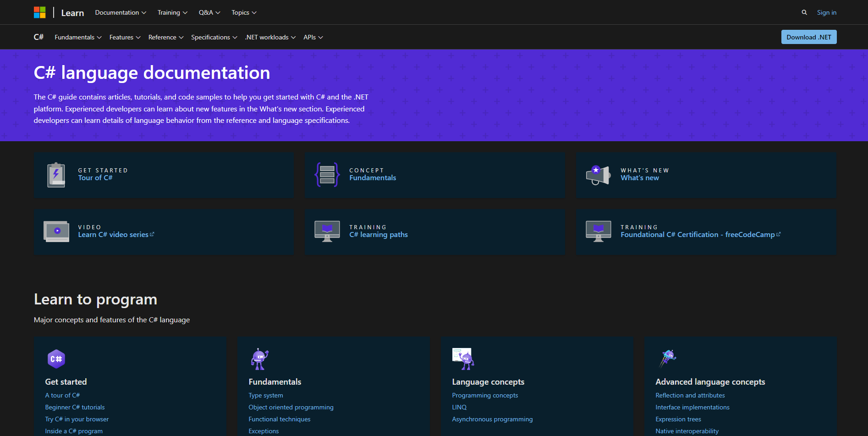
Task: Open the What's new link
Action: (640, 178)
